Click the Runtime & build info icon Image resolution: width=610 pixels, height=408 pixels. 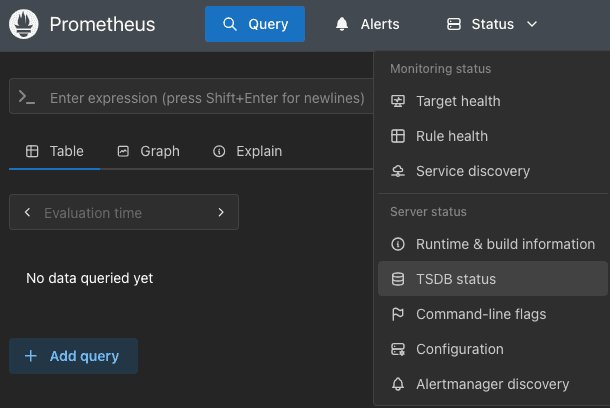398,244
